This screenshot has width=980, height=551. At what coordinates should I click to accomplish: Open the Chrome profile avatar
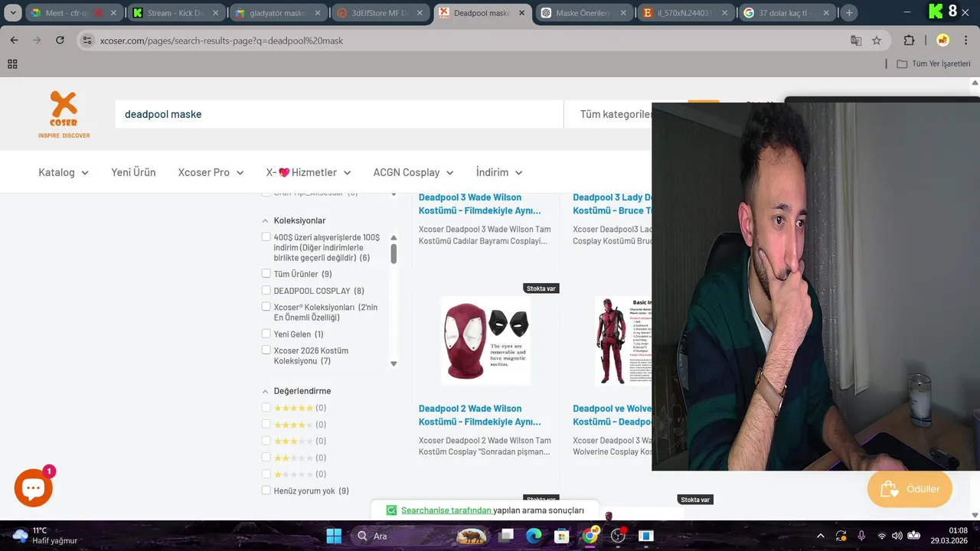pos(942,41)
